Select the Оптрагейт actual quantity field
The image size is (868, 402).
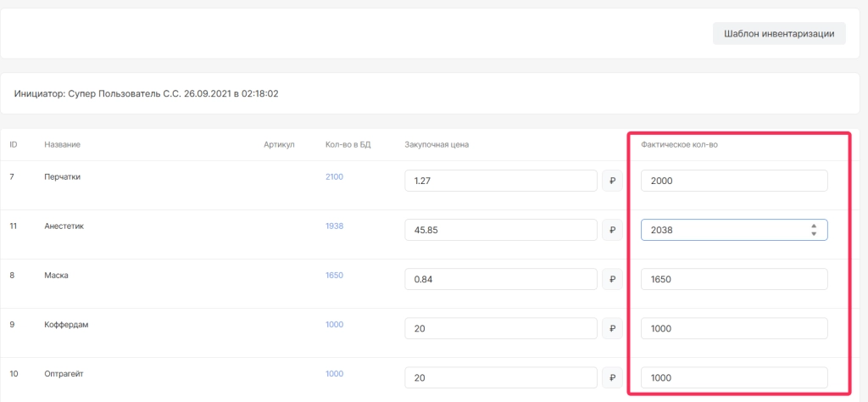tap(733, 377)
